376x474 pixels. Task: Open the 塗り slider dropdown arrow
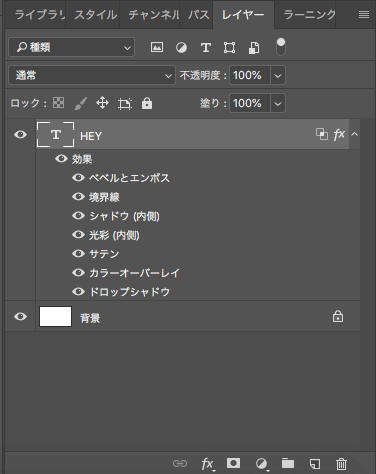click(278, 104)
